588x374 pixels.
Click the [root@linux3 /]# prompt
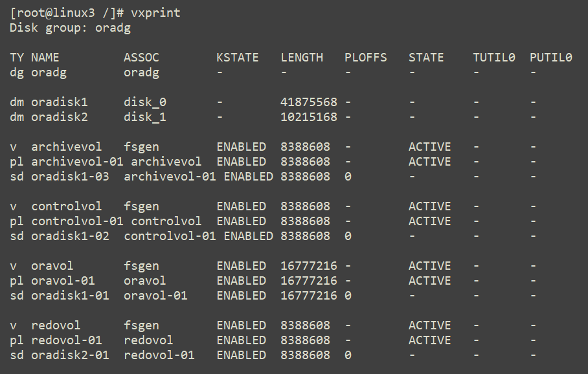click(x=67, y=13)
